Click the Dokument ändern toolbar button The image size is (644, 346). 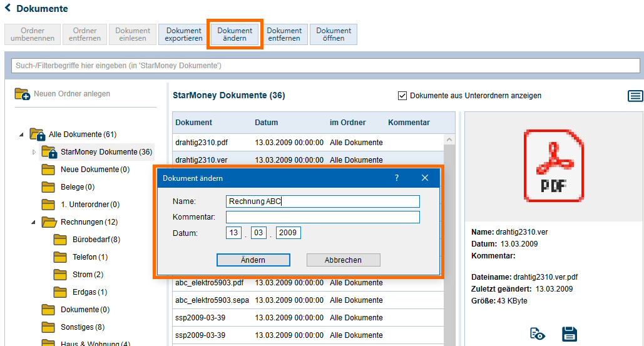235,34
